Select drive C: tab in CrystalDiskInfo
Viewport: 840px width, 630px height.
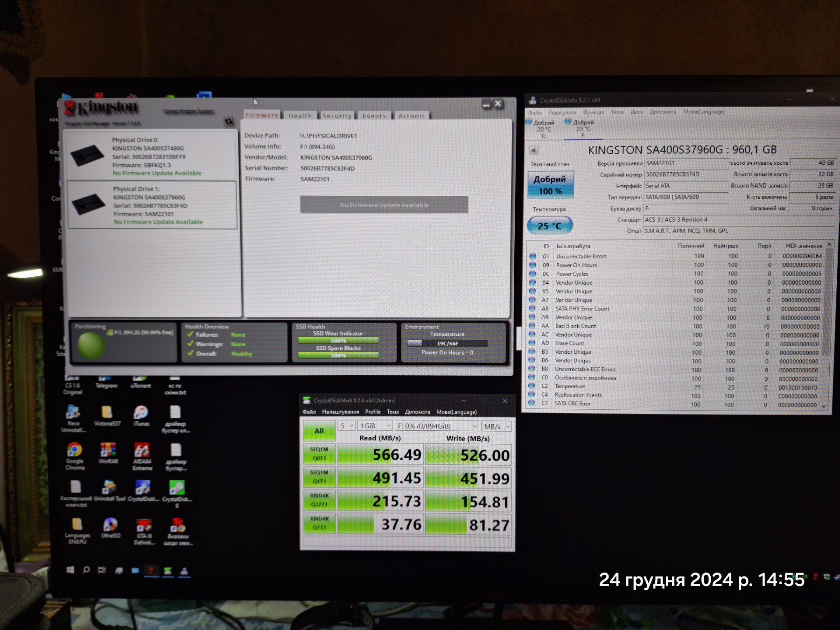(541, 129)
